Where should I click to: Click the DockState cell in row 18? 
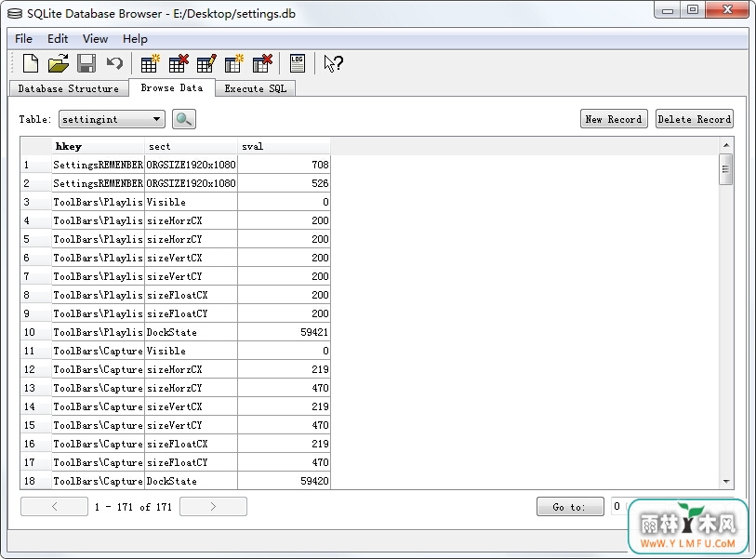[191, 482]
